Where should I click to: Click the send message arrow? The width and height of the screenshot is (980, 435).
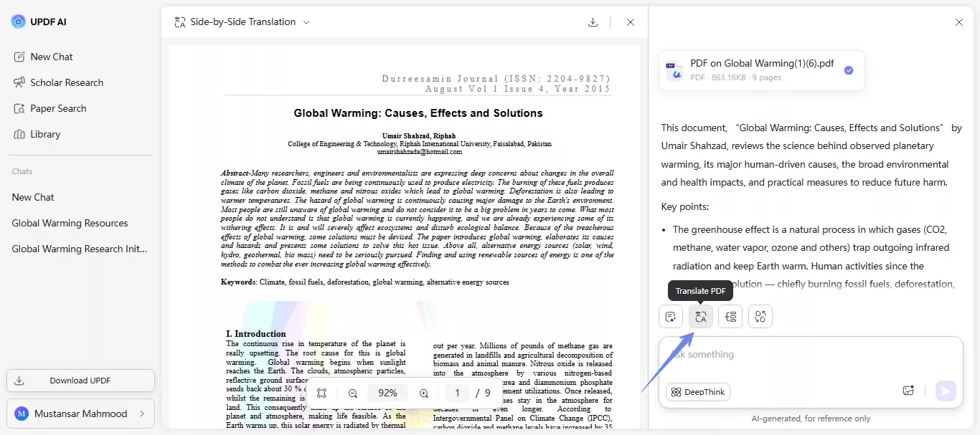(946, 390)
